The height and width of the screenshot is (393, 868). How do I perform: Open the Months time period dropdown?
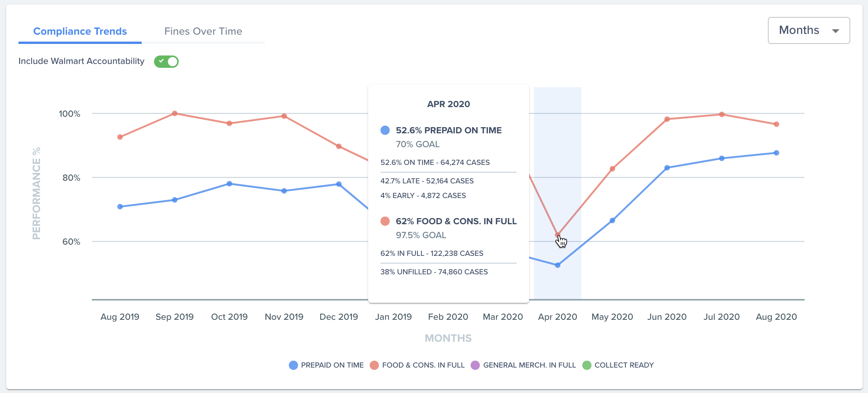coord(809,30)
